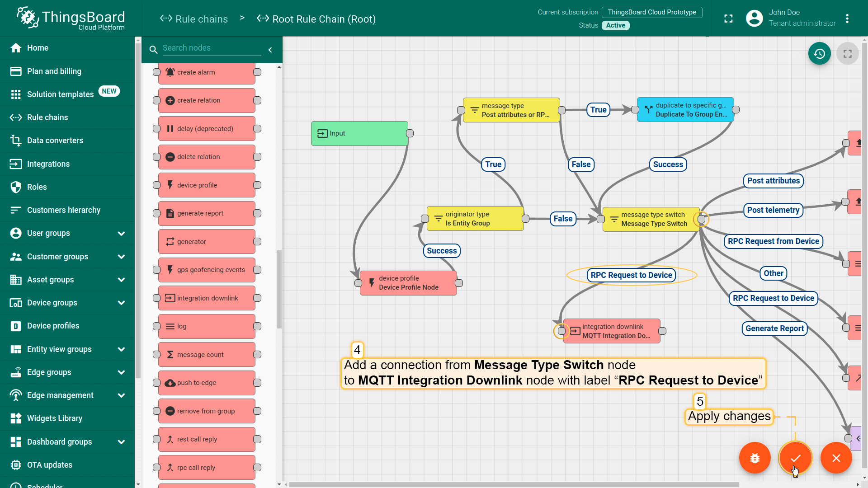Image resolution: width=868 pixels, height=488 pixels.
Task: Open Home in sidebar
Action: coord(67,48)
